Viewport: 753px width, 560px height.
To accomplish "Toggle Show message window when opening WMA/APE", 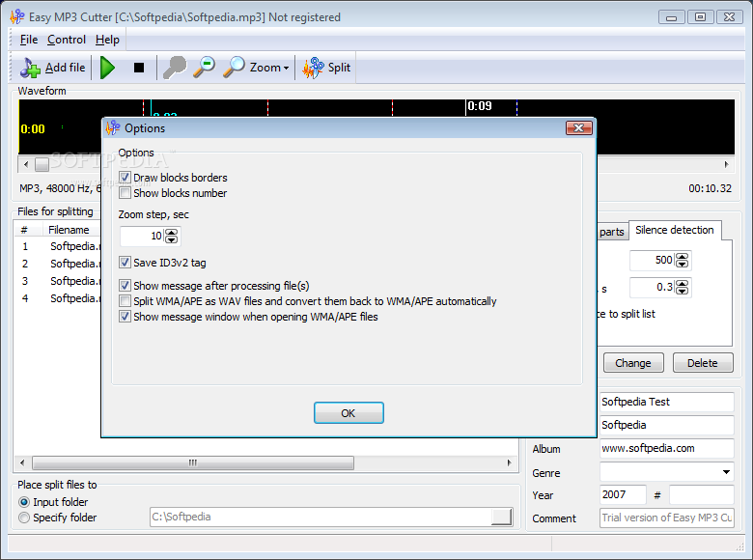I will click(125, 317).
